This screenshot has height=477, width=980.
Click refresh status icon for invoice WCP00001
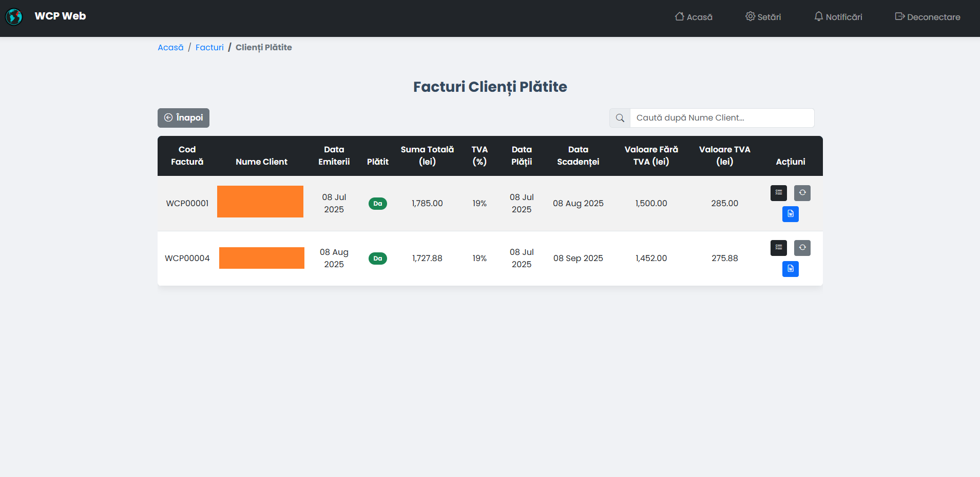(x=802, y=193)
